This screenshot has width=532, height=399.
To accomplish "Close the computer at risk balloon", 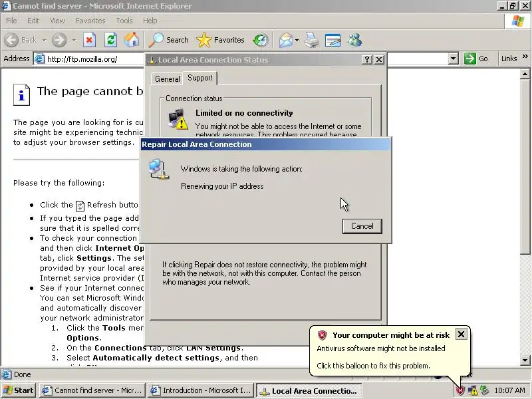I will pyautogui.click(x=461, y=334).
